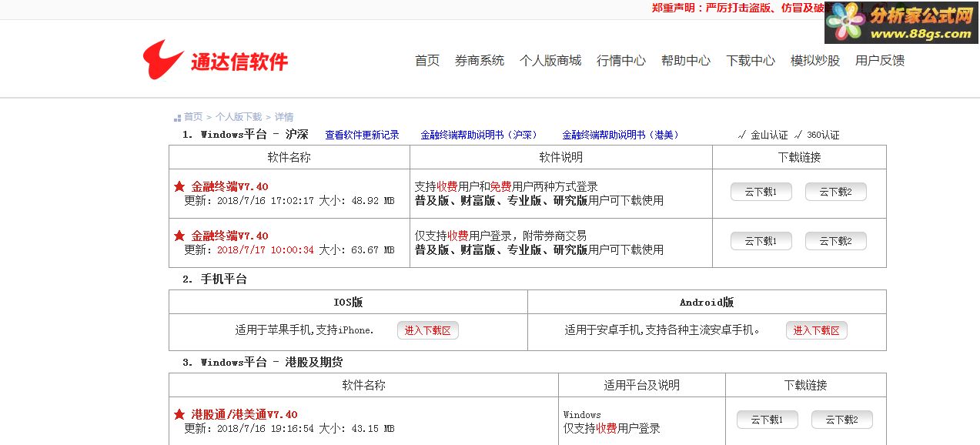Click 进入下载区 for the iOS version
Image resolution: width=980 pixels, height=445 pixels.
click(x=428, y=330)
